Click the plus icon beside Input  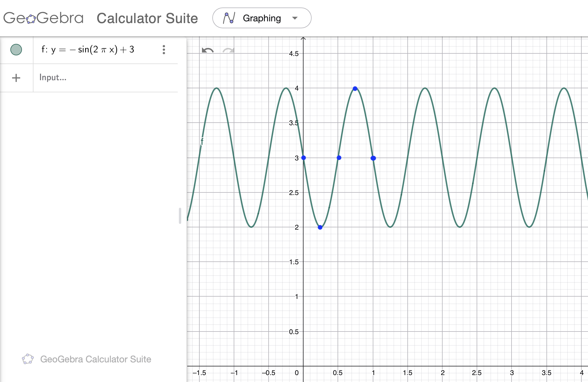(16, 78)
